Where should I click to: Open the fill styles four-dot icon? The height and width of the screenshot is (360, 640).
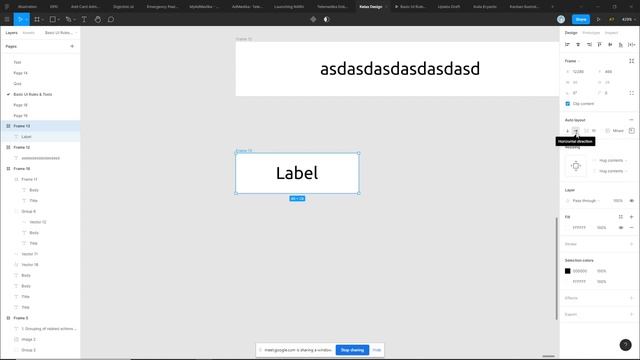coord(621,217)
